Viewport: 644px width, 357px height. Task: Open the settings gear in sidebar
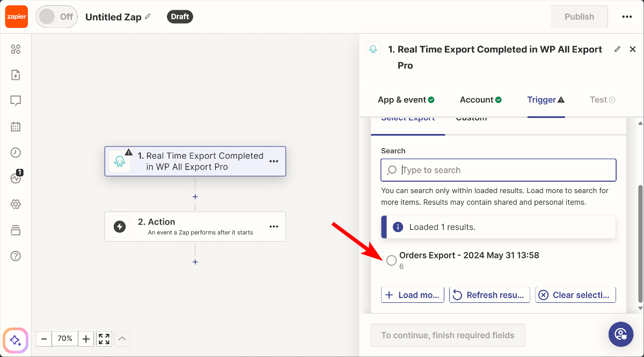click(x=16, y=204)
